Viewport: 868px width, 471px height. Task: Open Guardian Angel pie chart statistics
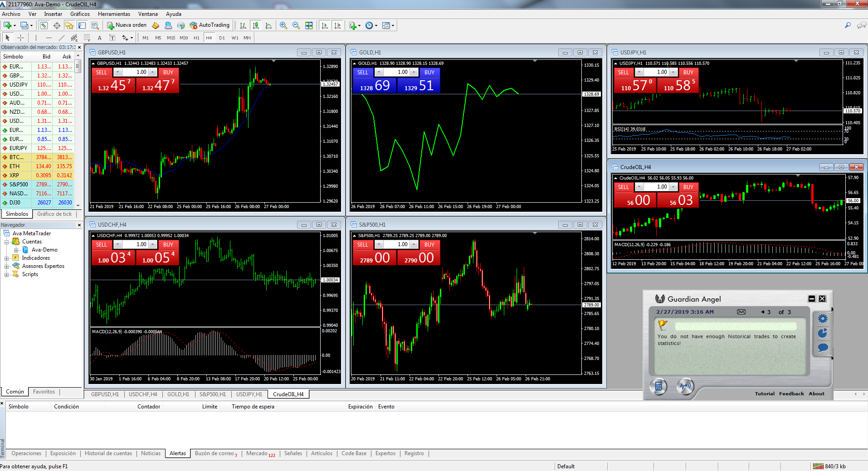tap(823, 333)
